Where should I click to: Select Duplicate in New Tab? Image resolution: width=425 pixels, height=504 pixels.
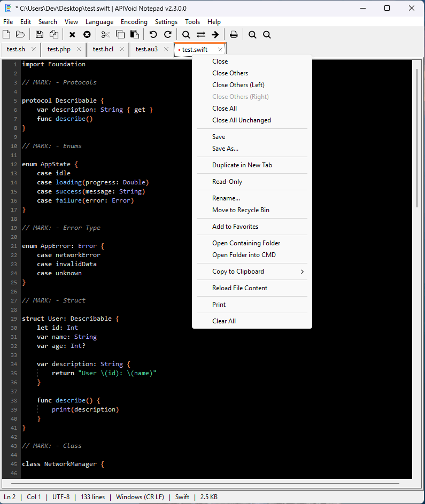(x=252, y=165)
